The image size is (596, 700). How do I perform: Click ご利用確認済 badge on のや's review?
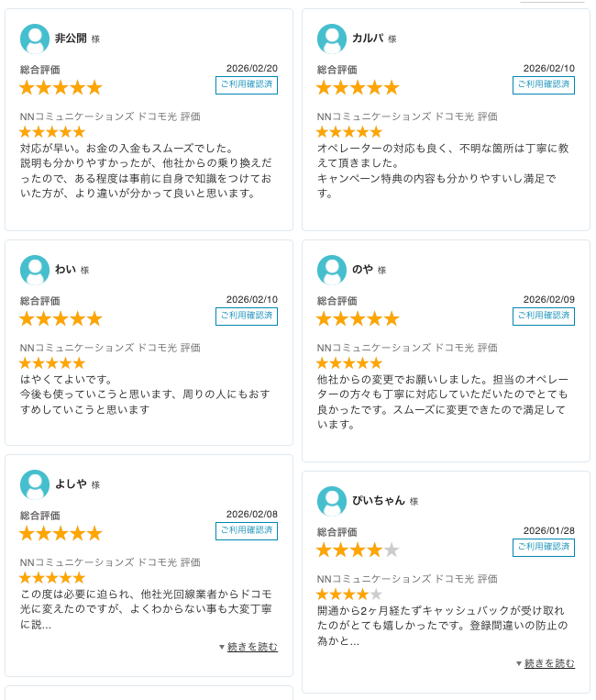(x=544, y=317)
